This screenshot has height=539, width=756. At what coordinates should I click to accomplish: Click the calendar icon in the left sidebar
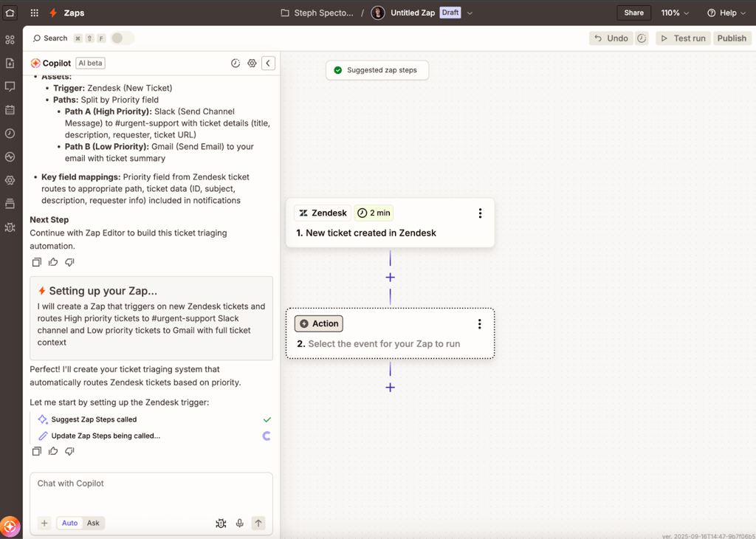pyautogui.click(x=10, y=110)
